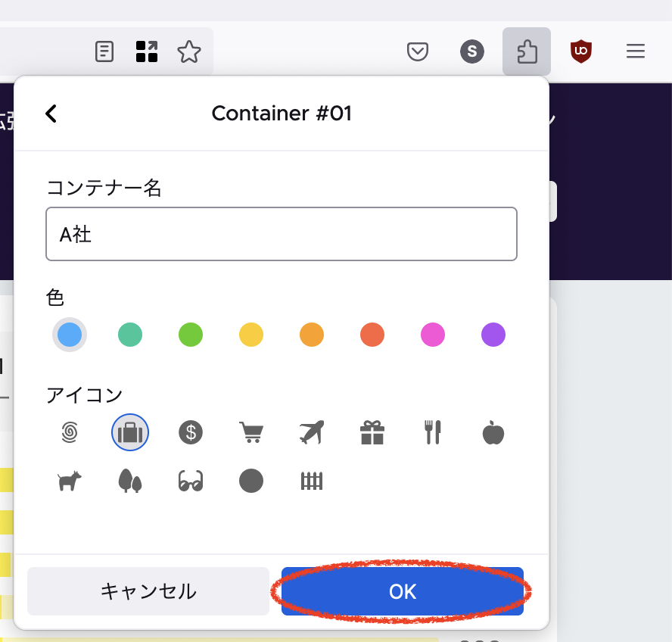
Task: Go back with the left chevron
Action: tap(51, 114)
